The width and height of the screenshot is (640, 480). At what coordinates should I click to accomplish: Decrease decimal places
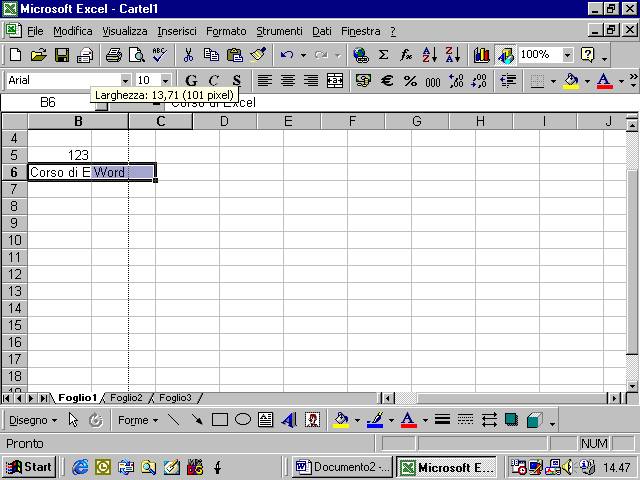tap(479, 80)
